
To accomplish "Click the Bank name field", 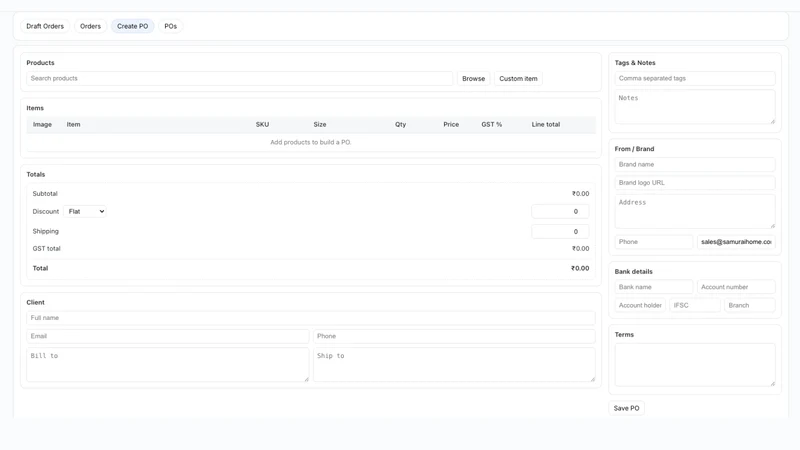I will pyautogui.click(x=654, y=287).
